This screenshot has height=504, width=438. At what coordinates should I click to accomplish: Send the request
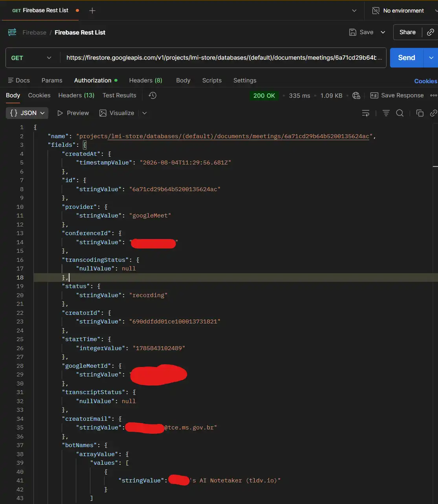click(x=407, y=58)
